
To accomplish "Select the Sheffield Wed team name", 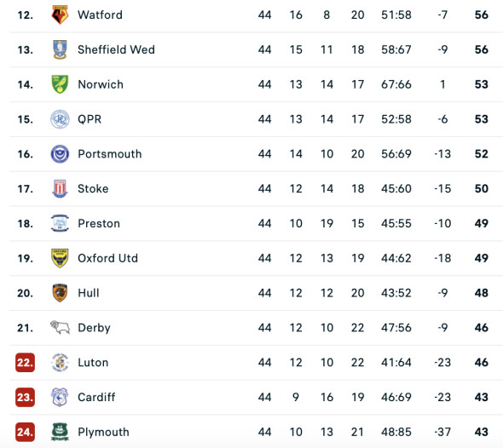I will (x=116, y=49).
